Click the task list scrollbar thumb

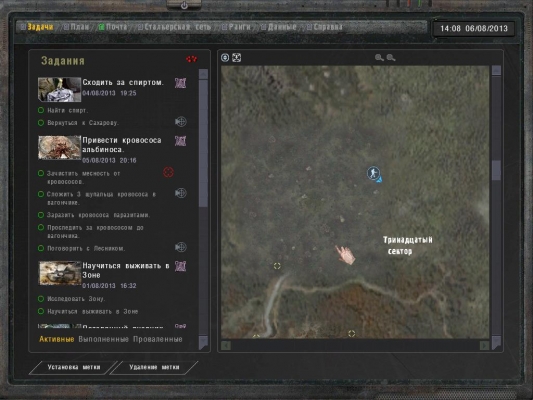click(203, 143)
